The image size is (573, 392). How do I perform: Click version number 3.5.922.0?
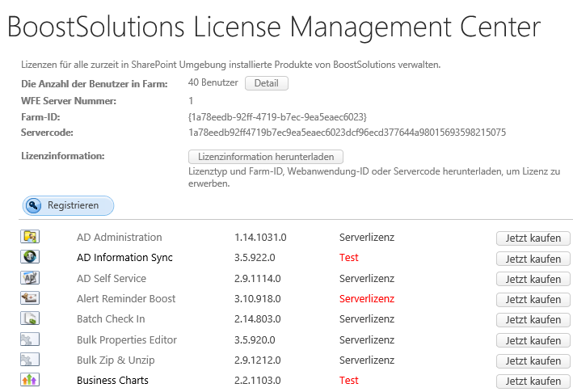[x=255, y=258]
